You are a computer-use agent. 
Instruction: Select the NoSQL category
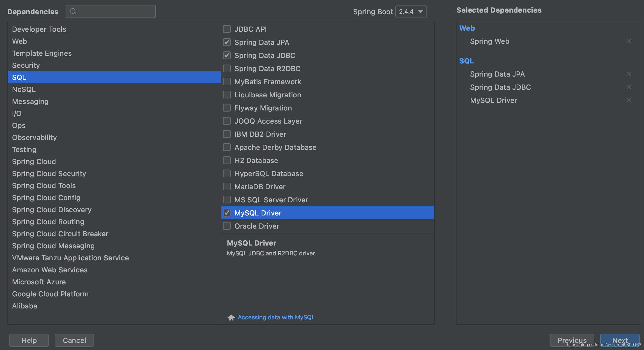[x=114, y=89]
